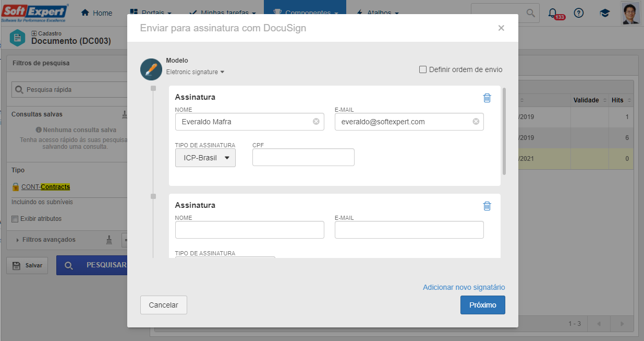Enable Definir ordem de envio checkbox
The image size is (644, 341).
tap(423, 69)
